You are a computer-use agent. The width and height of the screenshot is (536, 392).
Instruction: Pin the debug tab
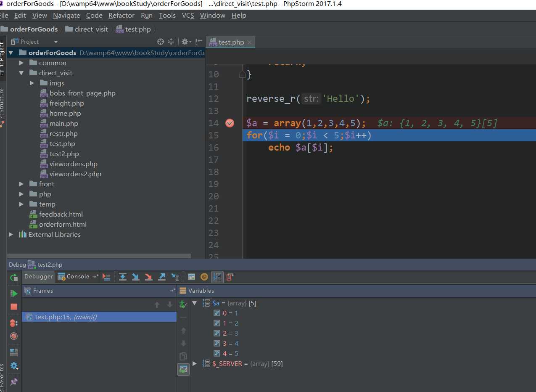click(14, 381)
